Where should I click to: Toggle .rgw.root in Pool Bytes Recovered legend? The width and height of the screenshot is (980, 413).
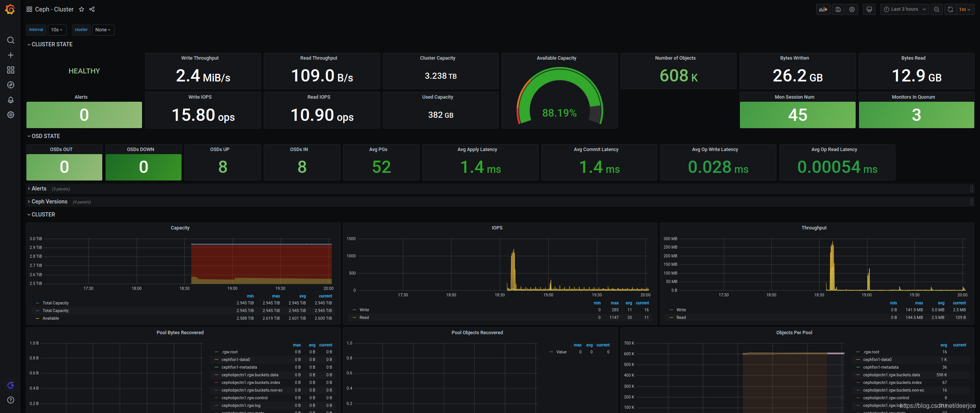(x=230, y=352)
